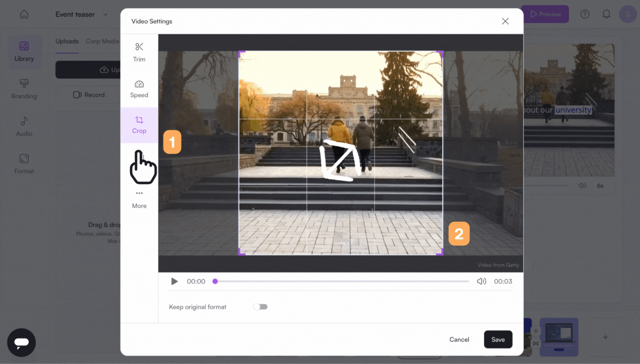This screenshot has height=364, width=640.
Task: Click the video playback progress bar
Action: coord(341,281)
